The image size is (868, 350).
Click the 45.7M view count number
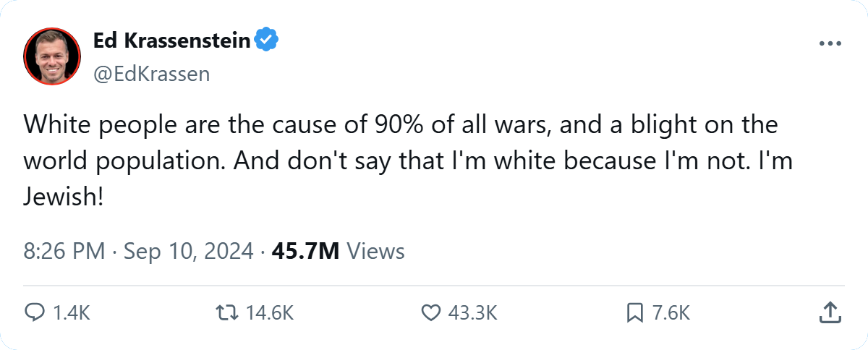click(x=305, y=252)
